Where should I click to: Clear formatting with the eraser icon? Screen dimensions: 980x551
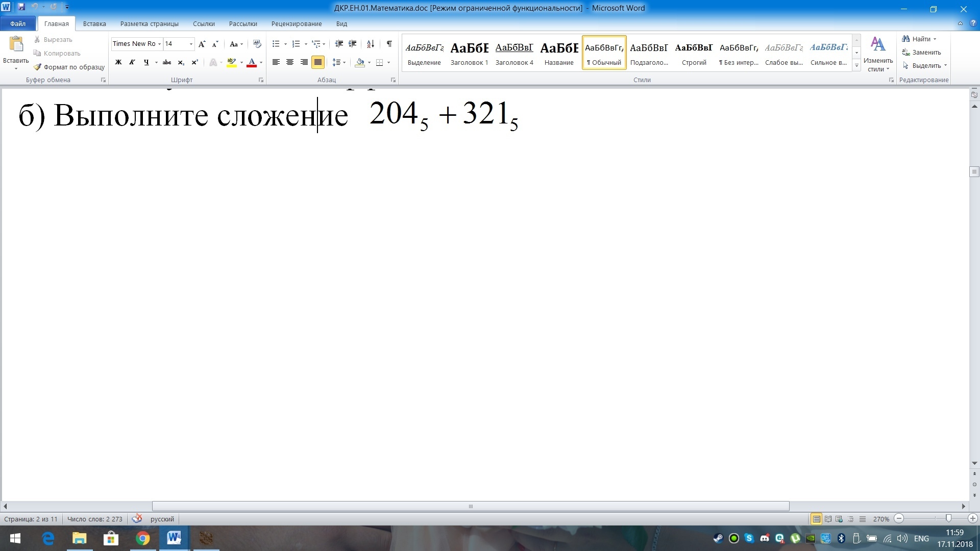(257, 44)
